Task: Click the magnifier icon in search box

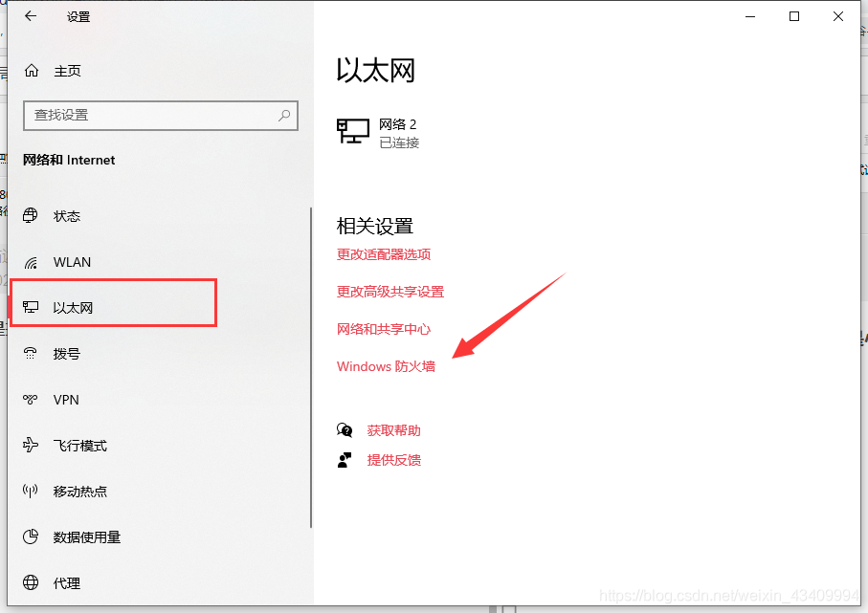Action: click(284, 115)
